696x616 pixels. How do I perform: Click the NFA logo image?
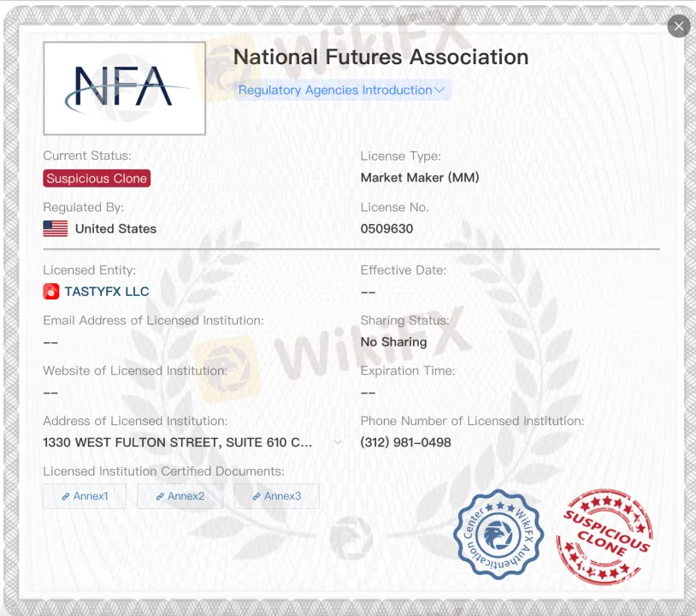[124, 88]
